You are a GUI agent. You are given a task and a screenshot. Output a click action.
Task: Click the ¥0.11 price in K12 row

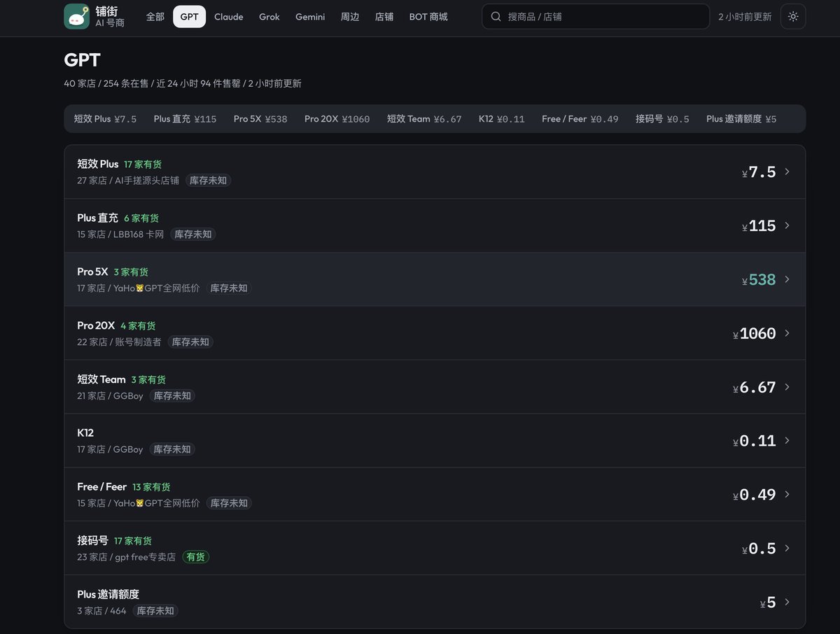click(754, 441)
